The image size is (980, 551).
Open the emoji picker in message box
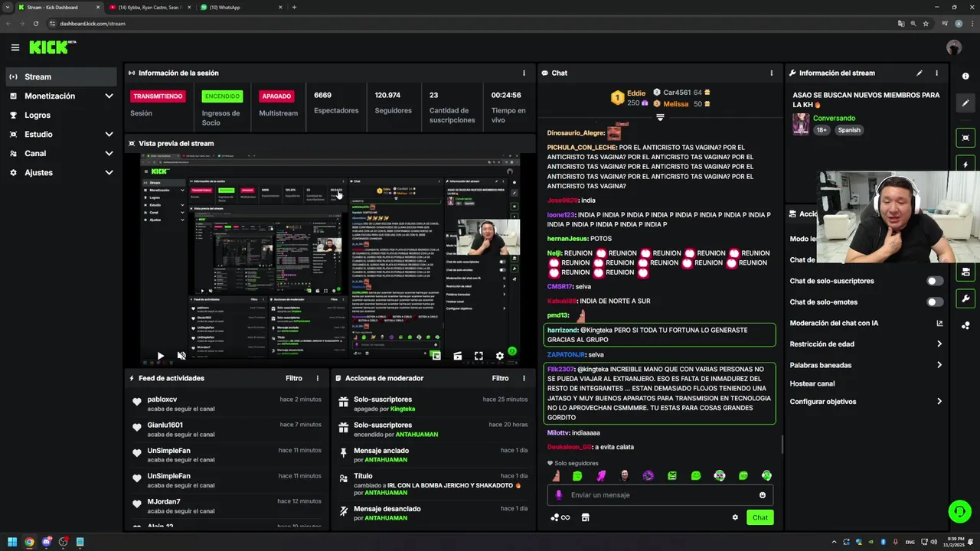(x=763, y=495)
